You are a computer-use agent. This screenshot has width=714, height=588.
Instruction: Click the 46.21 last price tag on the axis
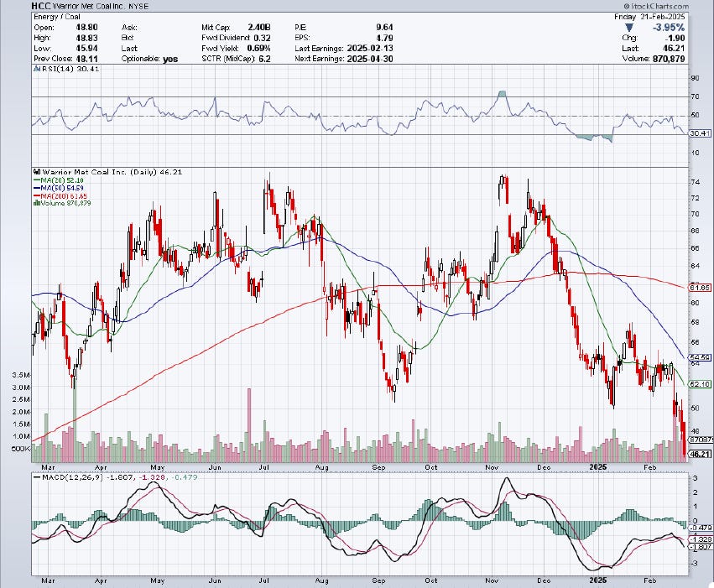(x=701, y=454)
